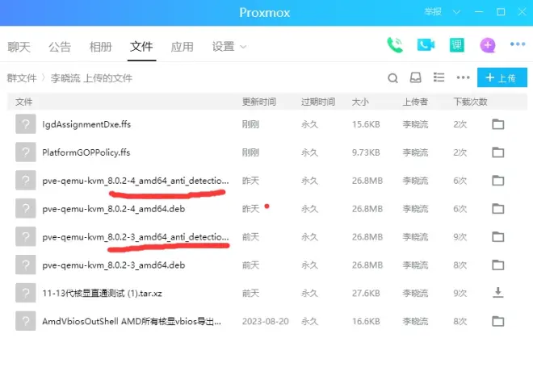Open folder for 8.0.2-3 anti_detection file
Viewport: 533px width, 392px height.
pyautogui.click(x=498, y=237)
